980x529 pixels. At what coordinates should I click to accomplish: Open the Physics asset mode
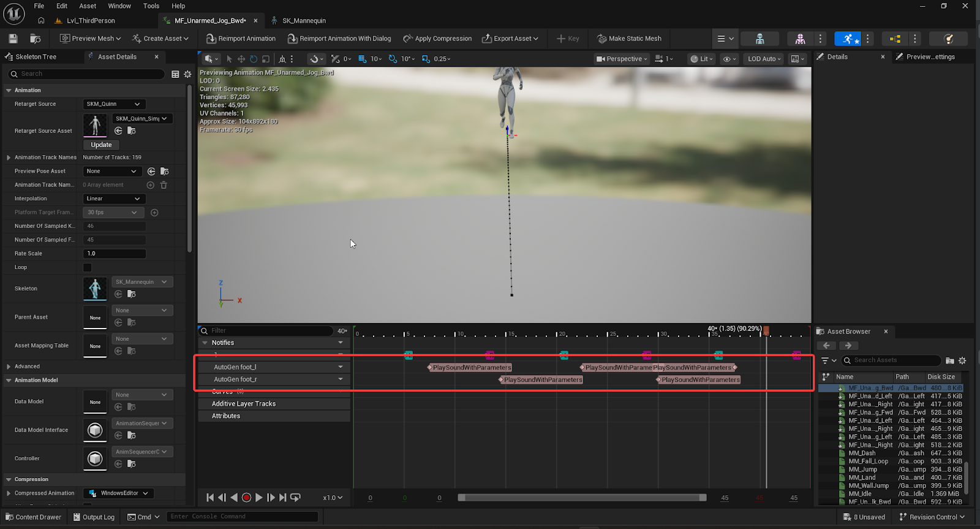(x=948, y=39)
